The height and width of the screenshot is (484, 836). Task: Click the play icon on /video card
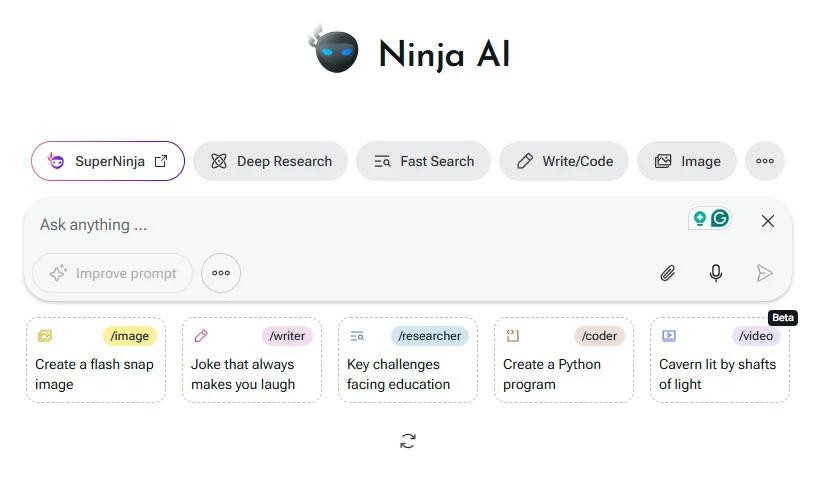(669, 336)
